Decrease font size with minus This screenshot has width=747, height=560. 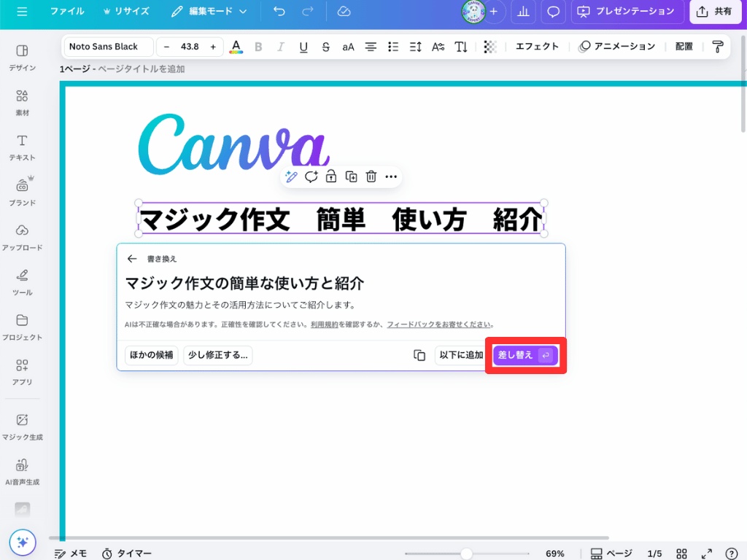[x=166, y=47]
